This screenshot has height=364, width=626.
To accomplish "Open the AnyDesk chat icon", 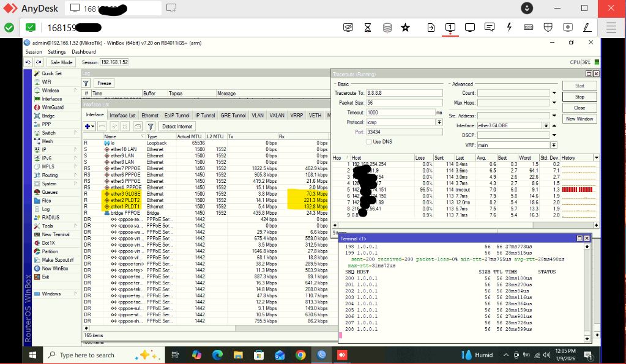I will (x=489, y=28).
